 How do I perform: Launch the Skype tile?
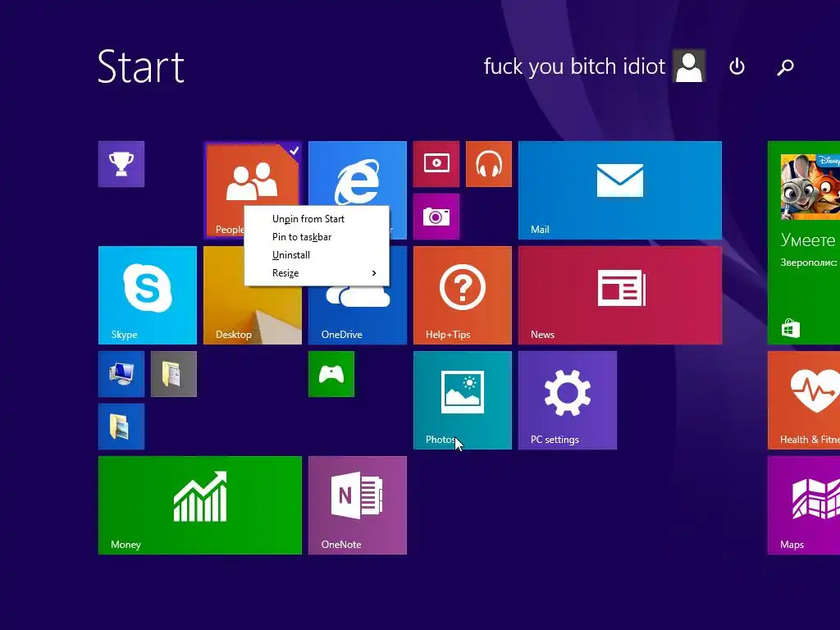148,295
